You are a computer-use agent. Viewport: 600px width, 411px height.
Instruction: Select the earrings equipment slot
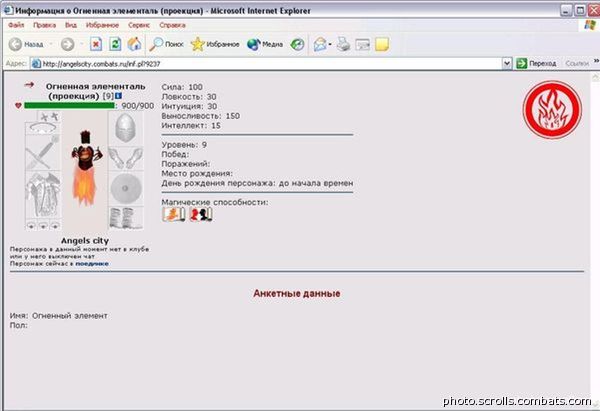tap(49, 116)
